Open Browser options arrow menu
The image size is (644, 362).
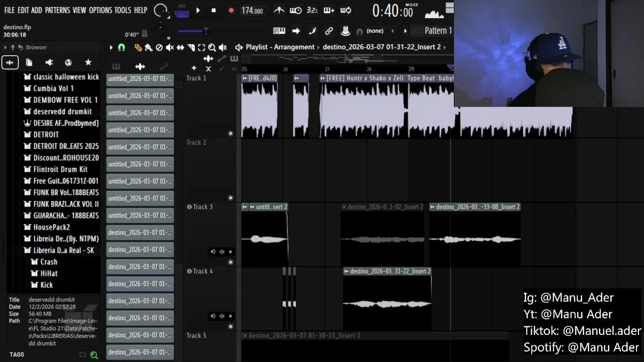coord(6,47)
